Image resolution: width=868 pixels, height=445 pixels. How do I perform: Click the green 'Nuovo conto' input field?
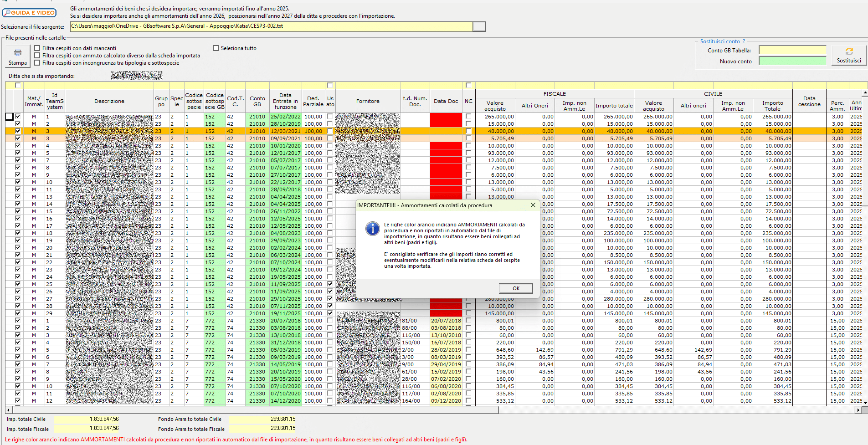[x=792, y=61]
